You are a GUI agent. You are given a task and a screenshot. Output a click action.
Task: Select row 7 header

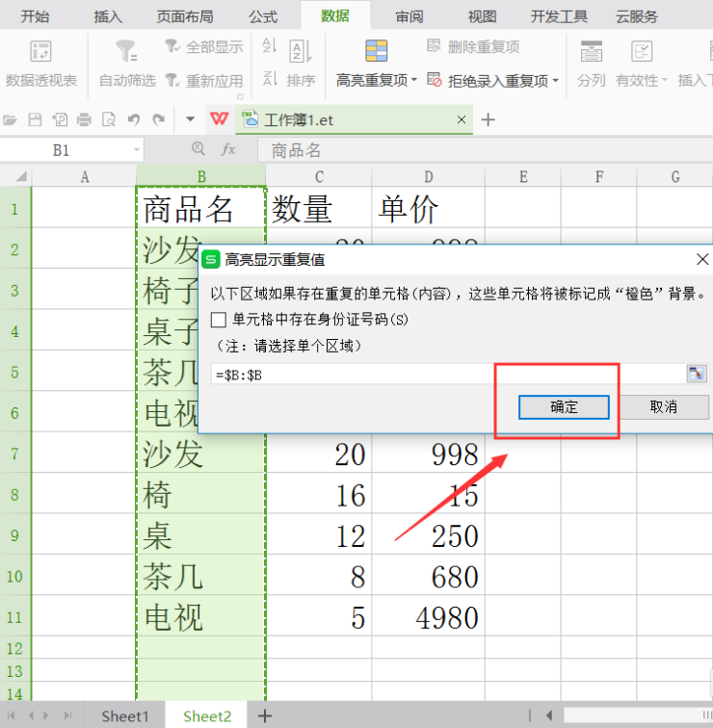tap(14, 454)
